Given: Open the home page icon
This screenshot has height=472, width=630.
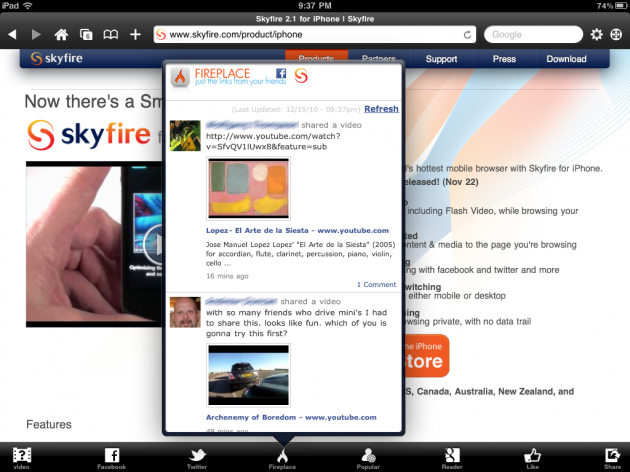Looking at the screenshot, I should (x=61, y=34).
